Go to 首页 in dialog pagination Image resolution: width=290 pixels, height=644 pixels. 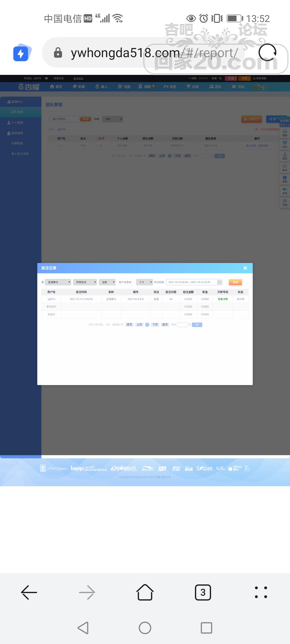[x=129, y=325]
